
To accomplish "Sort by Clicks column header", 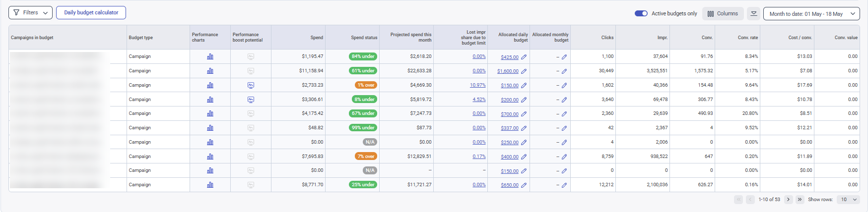I will pyautogui.click(x=607, y=38).
